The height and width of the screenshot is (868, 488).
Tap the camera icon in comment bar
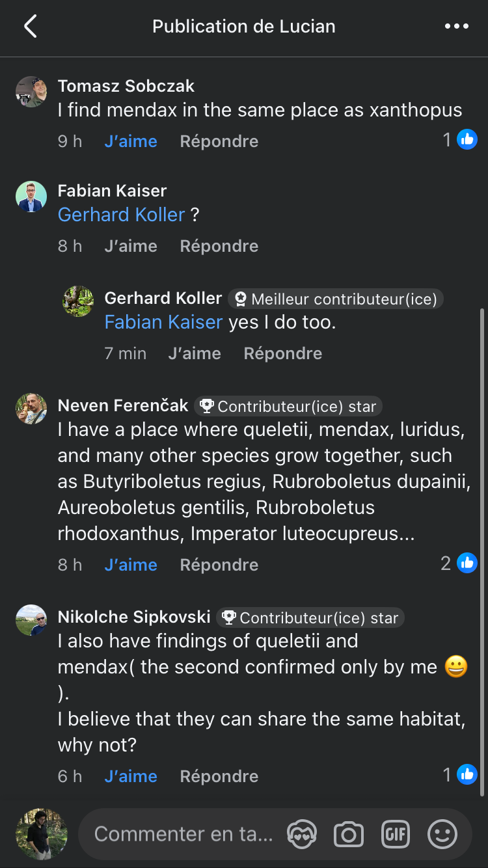click(348, 834)
